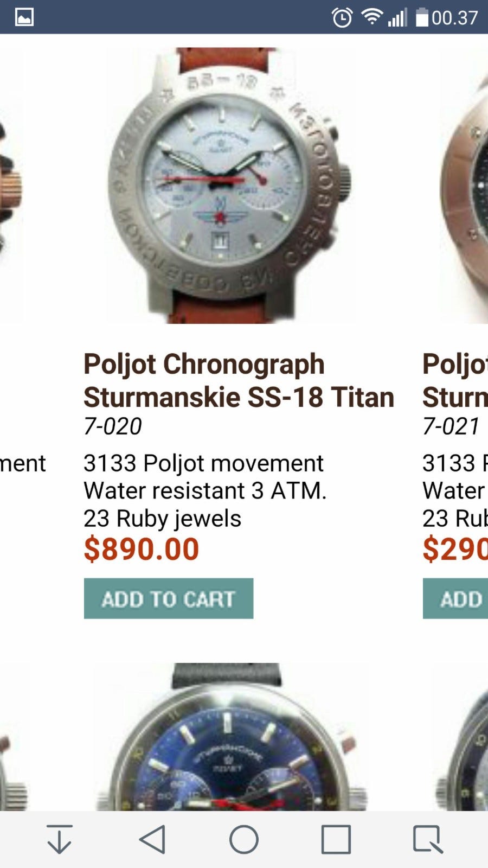Tap the cellular signal strength icon

tap(397, 18)
